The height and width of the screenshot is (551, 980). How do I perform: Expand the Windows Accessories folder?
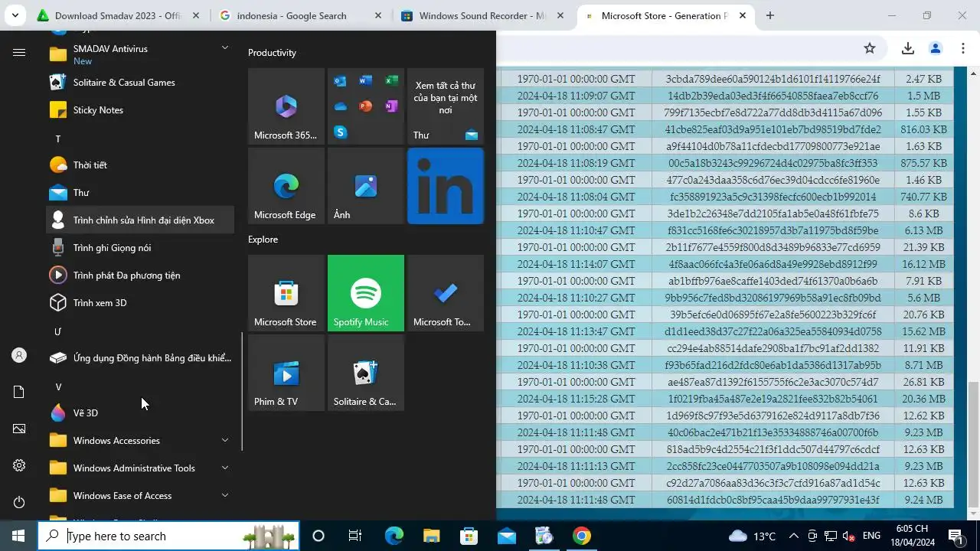[140, 441]
